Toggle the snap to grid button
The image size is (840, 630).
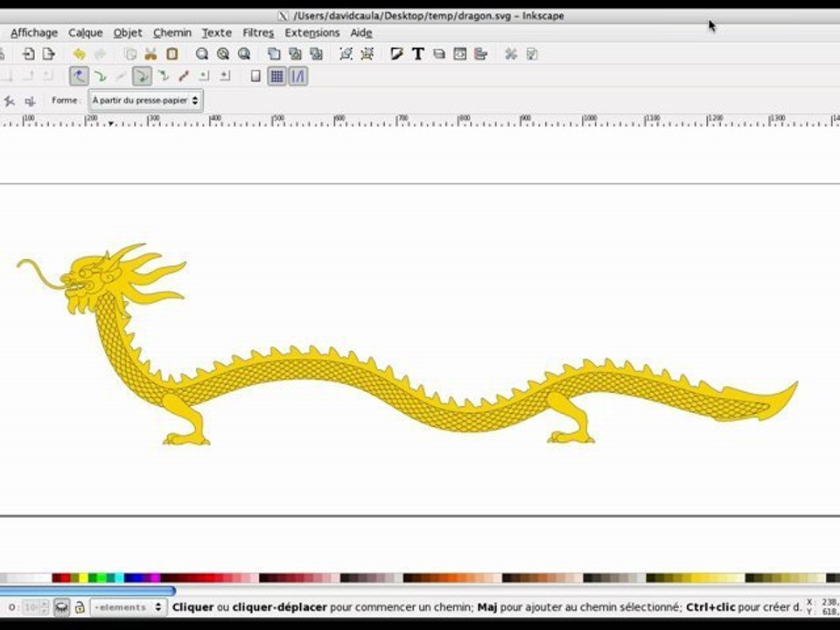tap(276, 76)
